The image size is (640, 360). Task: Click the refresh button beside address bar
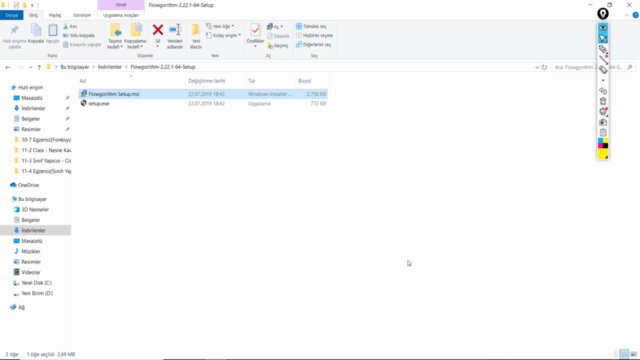(x=544, y=67)
